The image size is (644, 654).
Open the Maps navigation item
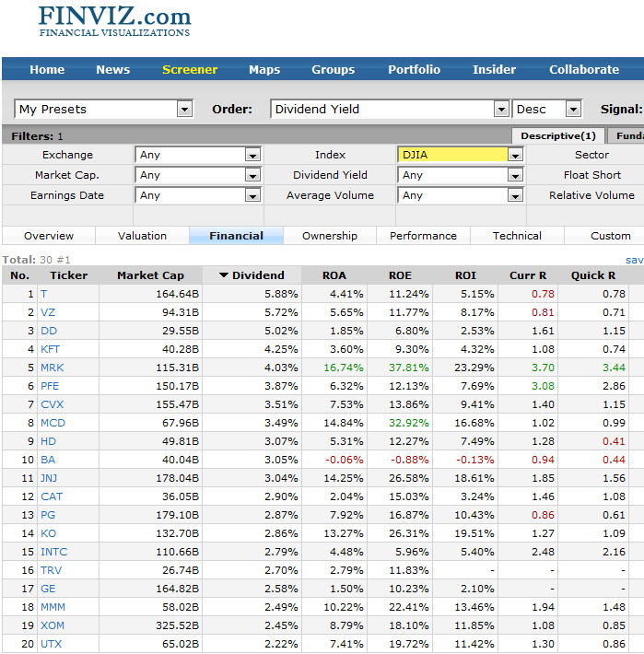[264, 70]
